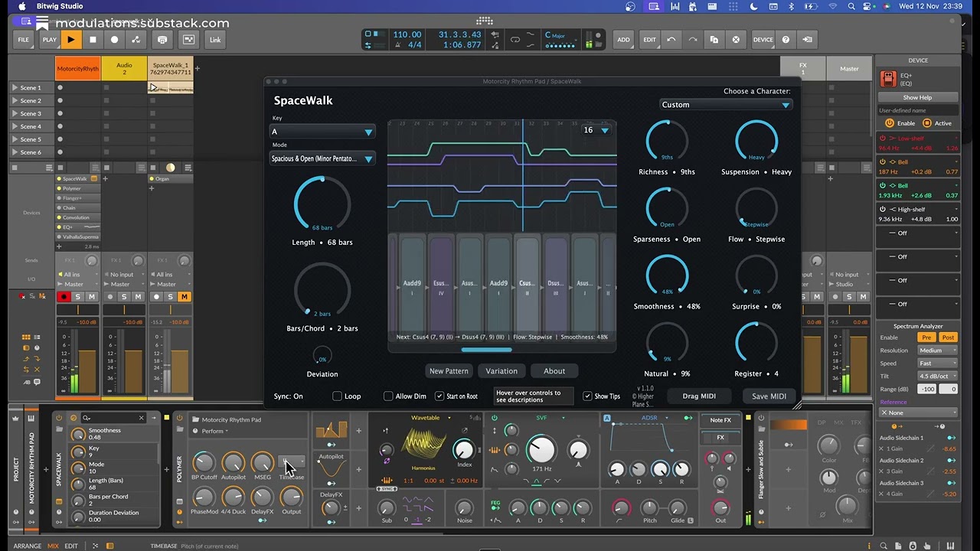Click the New Pattern button
Image resolution: width=980 pixels, height=551 pixels.
pyautogui.click(x=449, y=371)
